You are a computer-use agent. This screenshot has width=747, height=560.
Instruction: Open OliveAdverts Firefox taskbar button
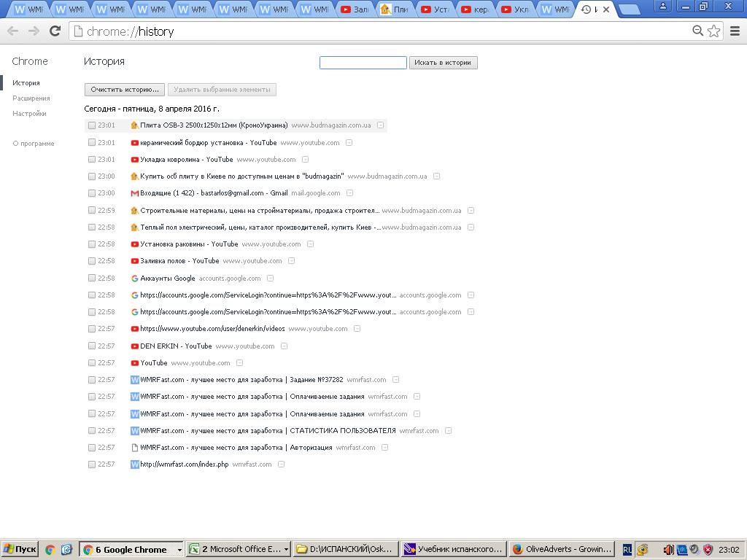tap(562, 550)
